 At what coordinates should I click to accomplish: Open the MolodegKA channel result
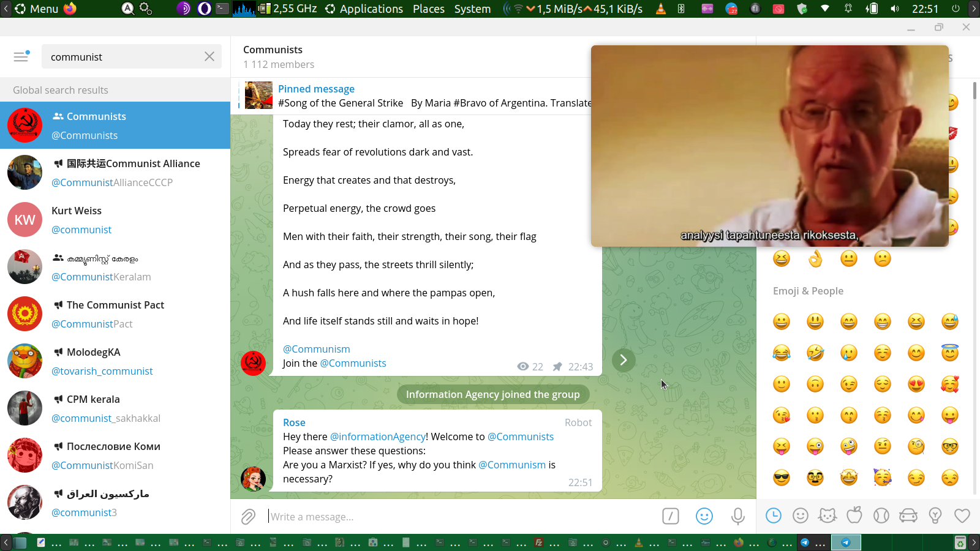pyautogui.click(x=115, y=361)
